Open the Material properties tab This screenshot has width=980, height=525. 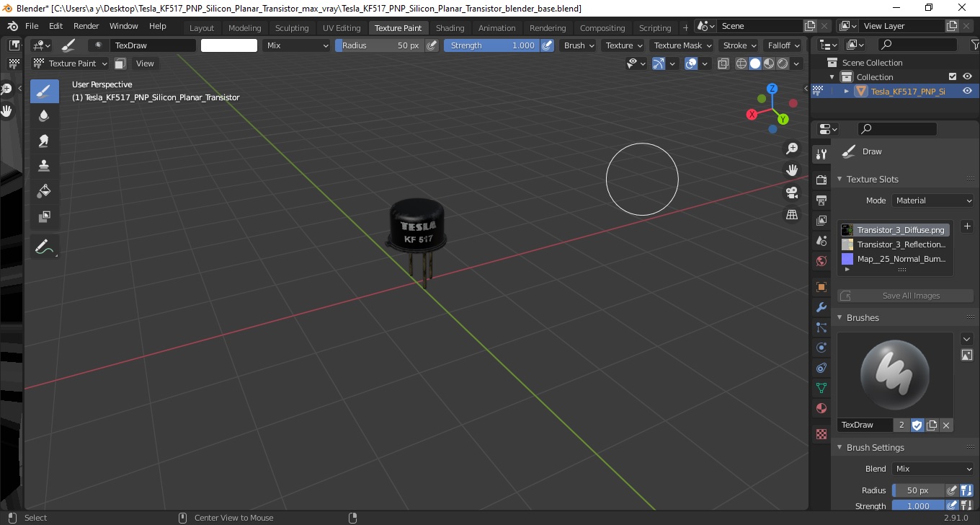pyautogui.click(x=821, y=408)
